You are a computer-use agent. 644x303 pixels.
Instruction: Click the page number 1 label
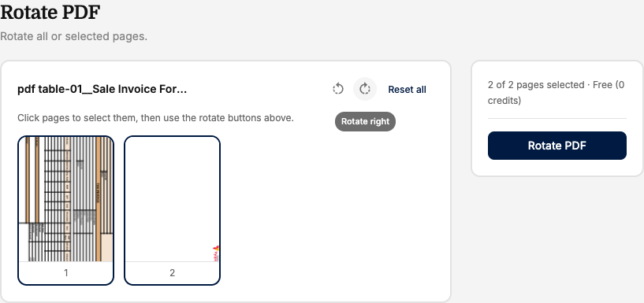[x=65, y=272]
